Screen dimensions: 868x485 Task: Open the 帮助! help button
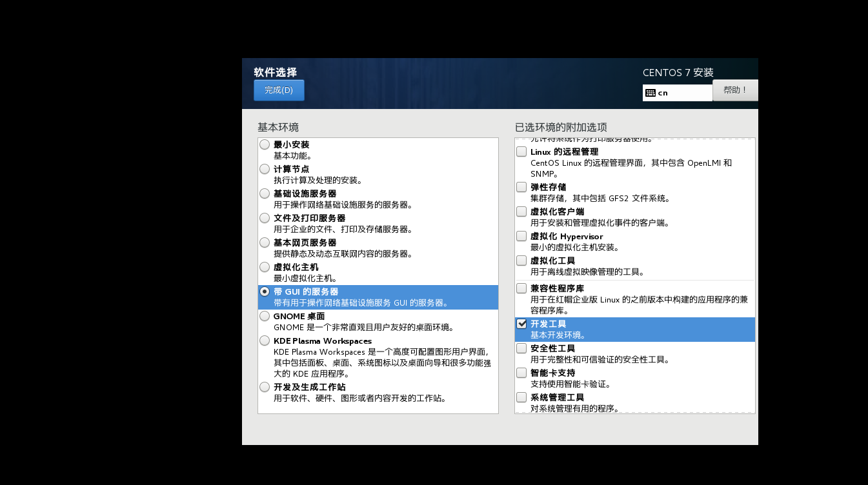(735, 90)
